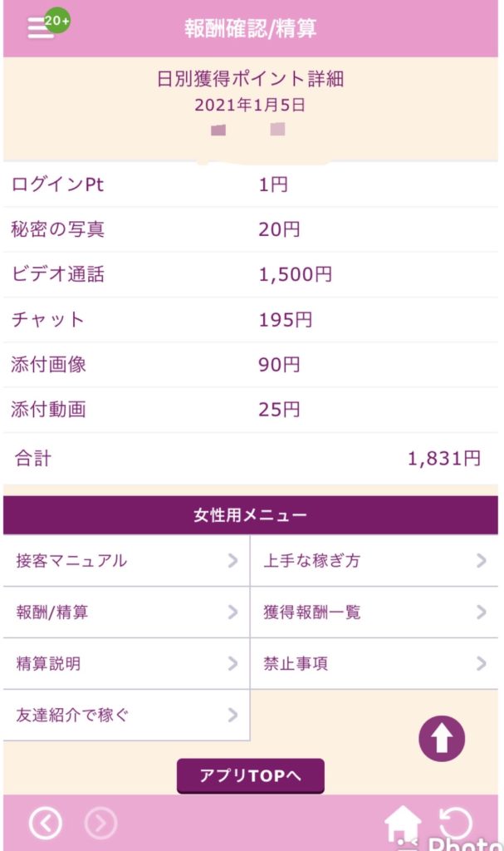Tap the 女性用メニュー header bar
This screenshot has width=504, height=851.
pyautogui.click(x=251, y=515)
